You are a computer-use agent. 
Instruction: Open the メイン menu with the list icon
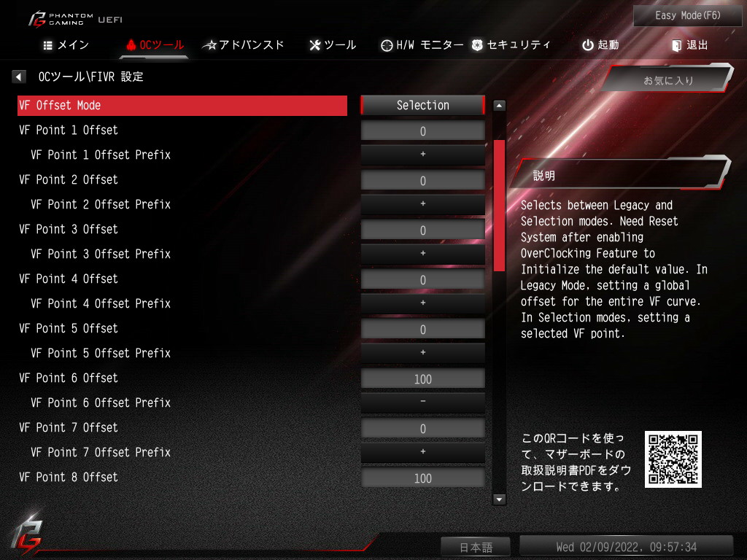click(66, 45)
